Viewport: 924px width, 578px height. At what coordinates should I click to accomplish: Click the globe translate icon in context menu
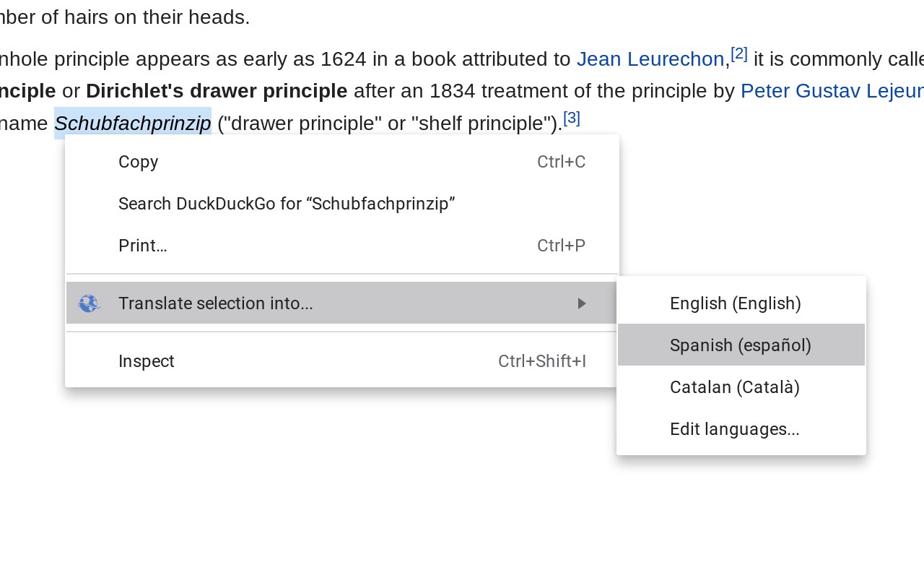89,303
